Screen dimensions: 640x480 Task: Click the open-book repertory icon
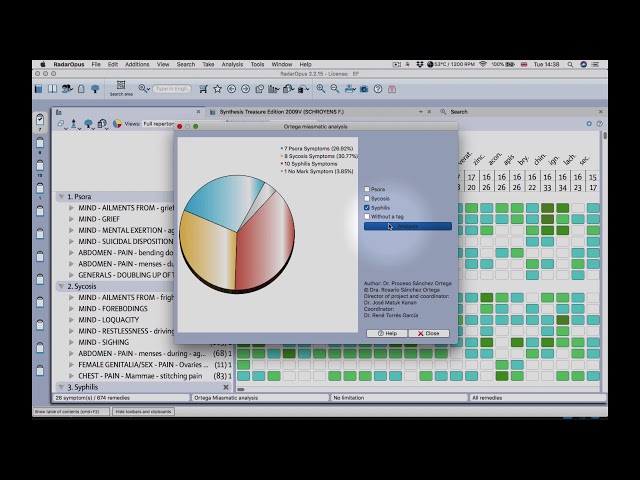pyautogui.click(x=52, y=89)
